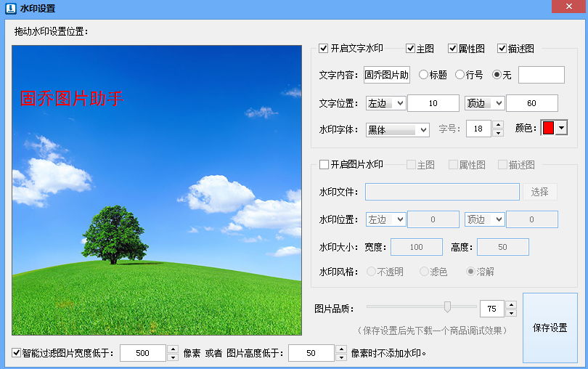
Task: Increase 字号 with the up arrow
Action: (x=498, y=125)
